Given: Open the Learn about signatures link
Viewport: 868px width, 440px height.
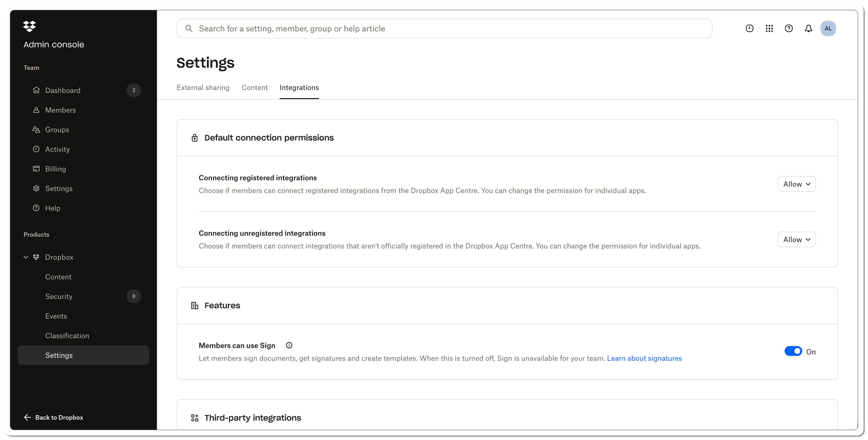Looking at the screenshot, I should pyautogui.click(x=644, y=359).
